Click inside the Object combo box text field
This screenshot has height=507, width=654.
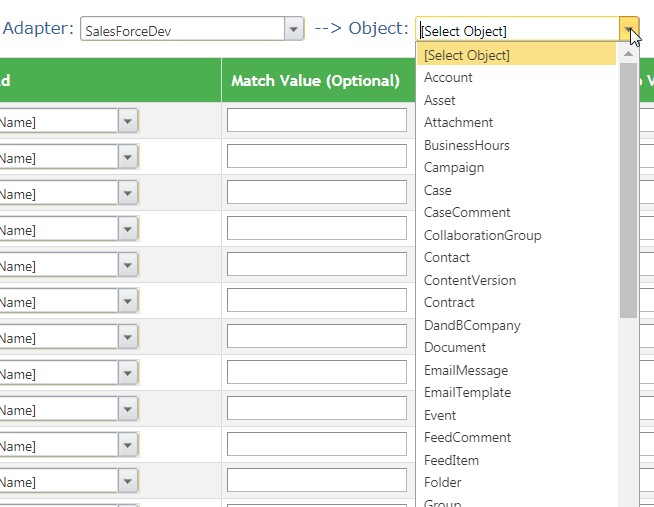518,29
